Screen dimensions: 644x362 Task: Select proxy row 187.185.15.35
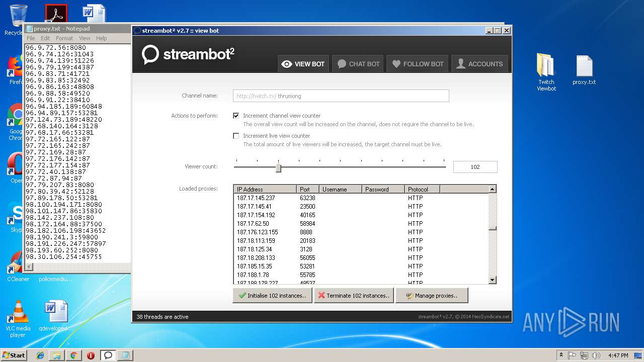click(x=361, y=266)
